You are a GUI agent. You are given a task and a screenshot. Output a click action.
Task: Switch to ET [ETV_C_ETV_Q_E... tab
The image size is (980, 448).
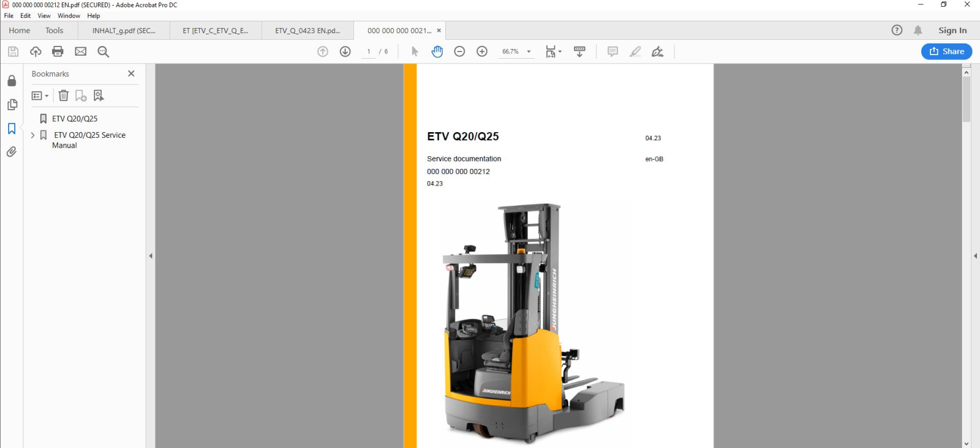(216, 31)
